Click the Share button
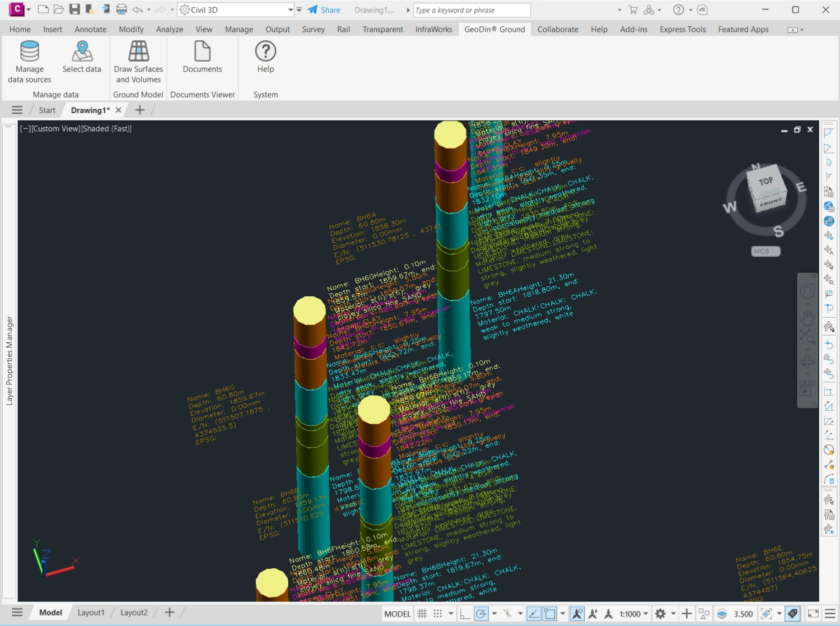This screenshot has width=840, height=626. (324, 10)
